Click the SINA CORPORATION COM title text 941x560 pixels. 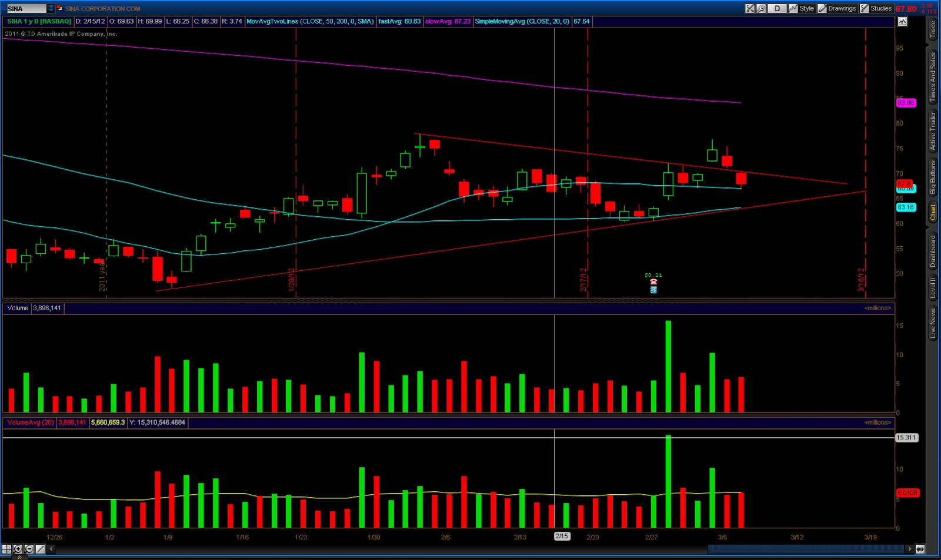coord(103,9)
